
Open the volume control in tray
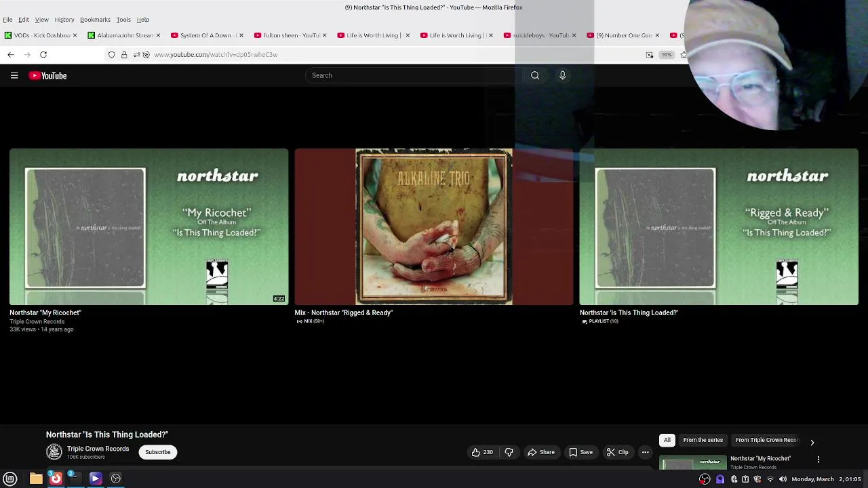[x=783, y=479]
